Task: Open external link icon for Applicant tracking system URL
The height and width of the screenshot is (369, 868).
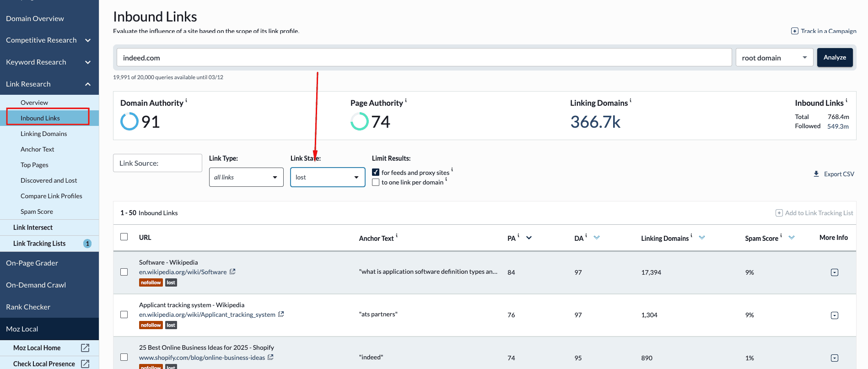Action: (281, 314)
